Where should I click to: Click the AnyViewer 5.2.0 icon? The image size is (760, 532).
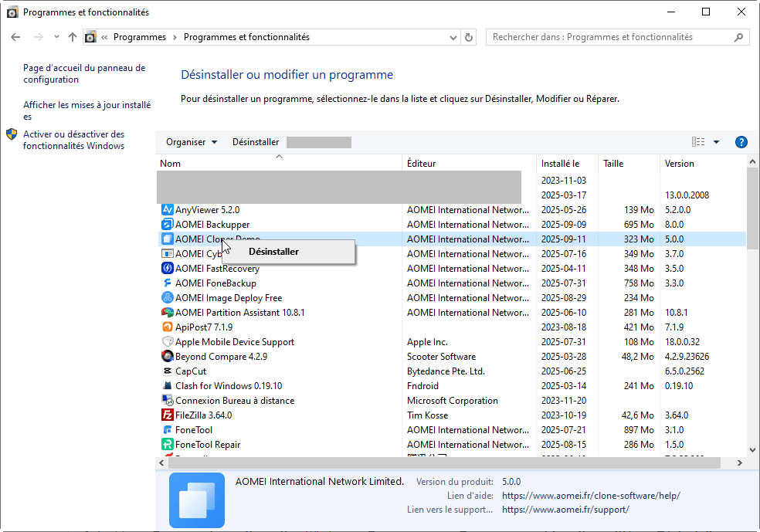[168, 210]
